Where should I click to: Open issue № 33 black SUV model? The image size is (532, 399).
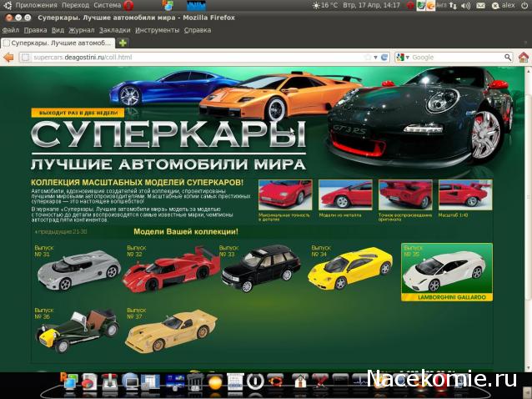click(260, 268)
